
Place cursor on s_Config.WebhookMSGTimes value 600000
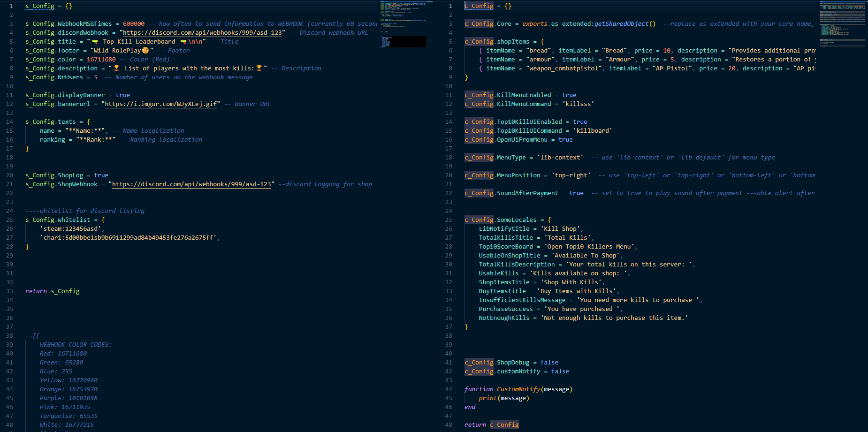133,23
